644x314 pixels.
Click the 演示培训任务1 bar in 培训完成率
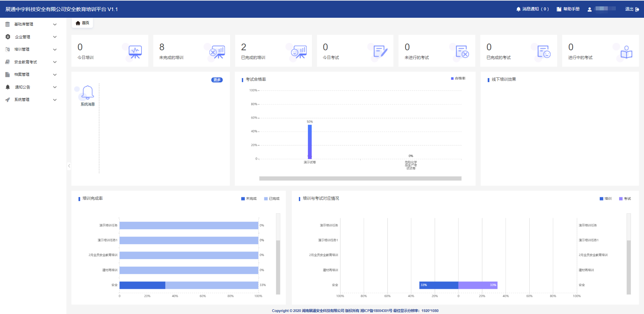coord(189,240)
